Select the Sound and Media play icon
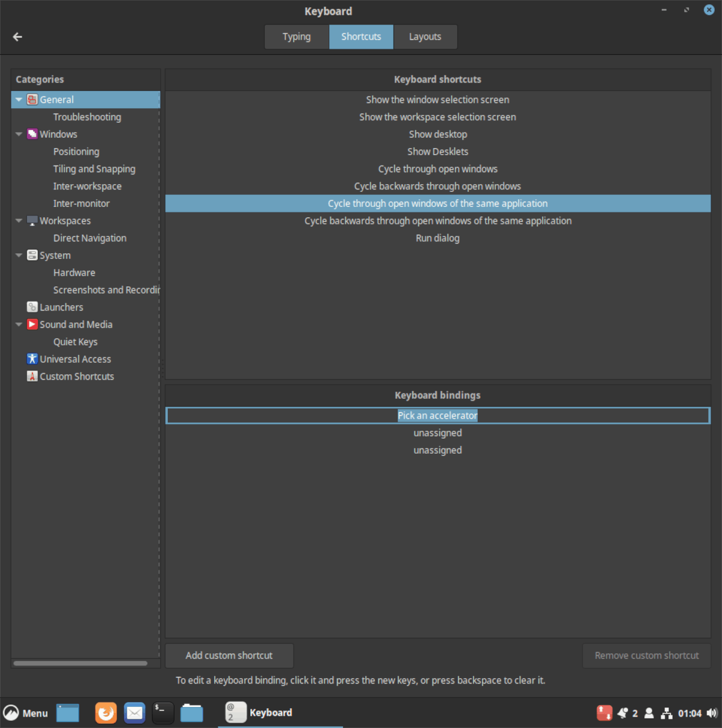This screenshot has height=728, width=722. coord(32,324)
